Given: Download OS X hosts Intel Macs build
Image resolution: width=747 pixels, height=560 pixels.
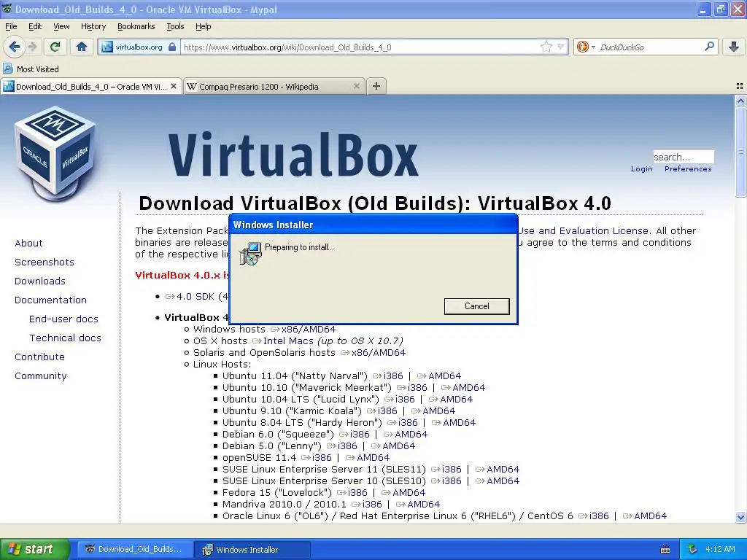Looking at the screenshot, I should pos(283,341).
